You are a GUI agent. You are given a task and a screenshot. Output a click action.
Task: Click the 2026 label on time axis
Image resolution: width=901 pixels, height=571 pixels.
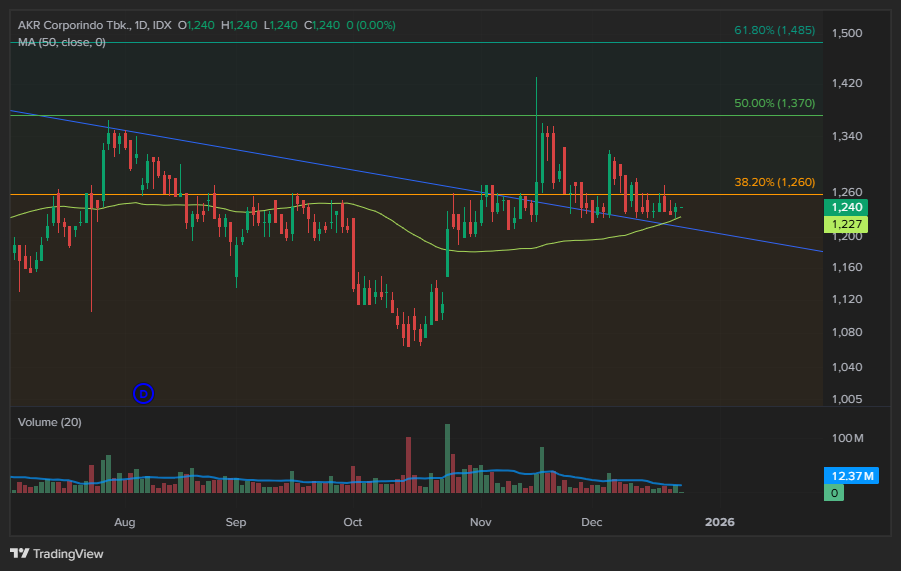[719, 522]
